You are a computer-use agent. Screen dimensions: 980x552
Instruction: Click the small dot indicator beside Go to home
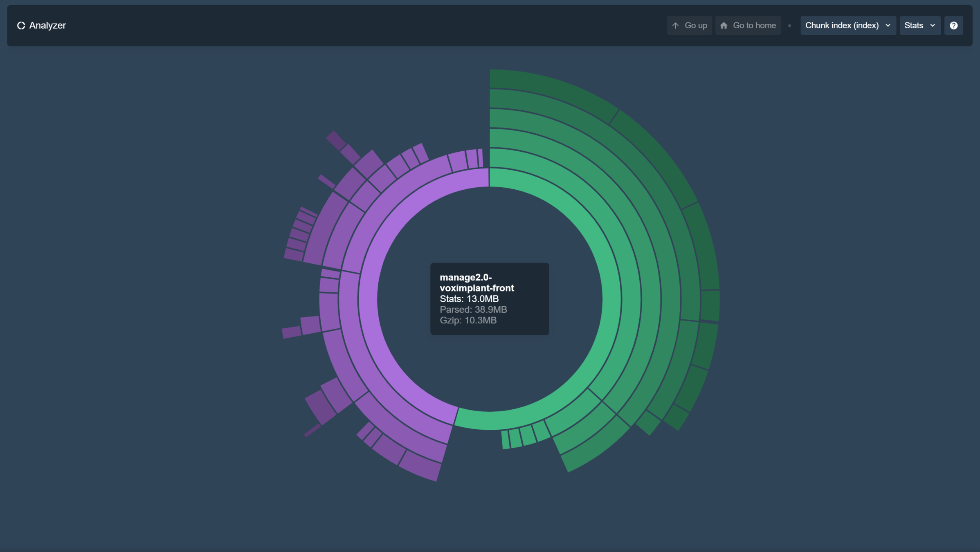(x=789, y=25)
